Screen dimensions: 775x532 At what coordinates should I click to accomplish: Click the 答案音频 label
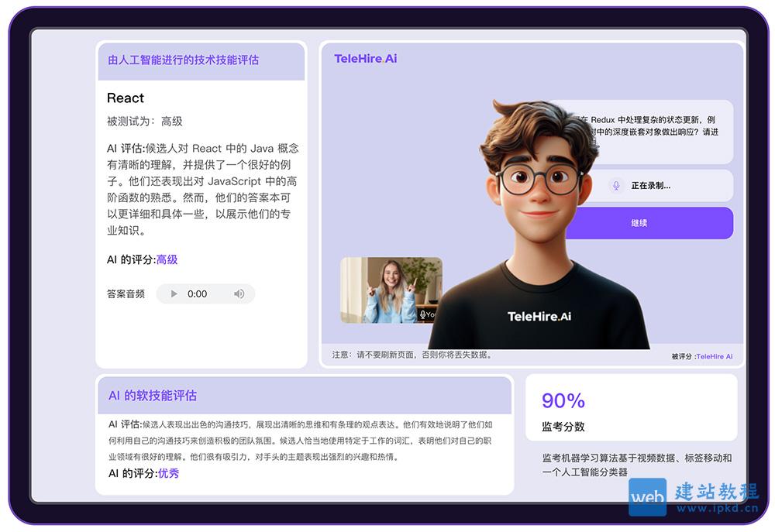pyautogui.click(x=126, y=294)
